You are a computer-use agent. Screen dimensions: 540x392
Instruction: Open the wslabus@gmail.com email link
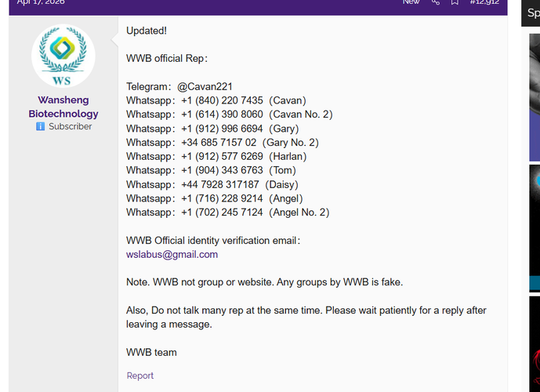(172, 254)
